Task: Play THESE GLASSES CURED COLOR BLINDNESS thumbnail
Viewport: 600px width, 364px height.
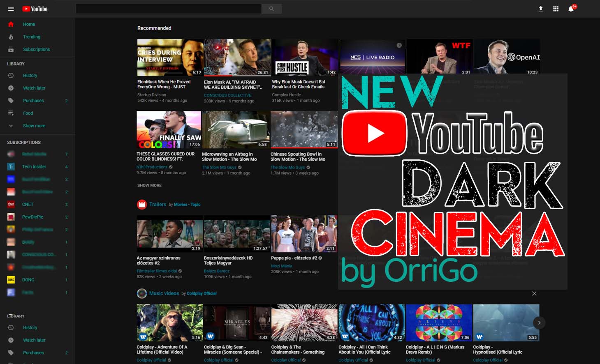Action: [169, 129]
